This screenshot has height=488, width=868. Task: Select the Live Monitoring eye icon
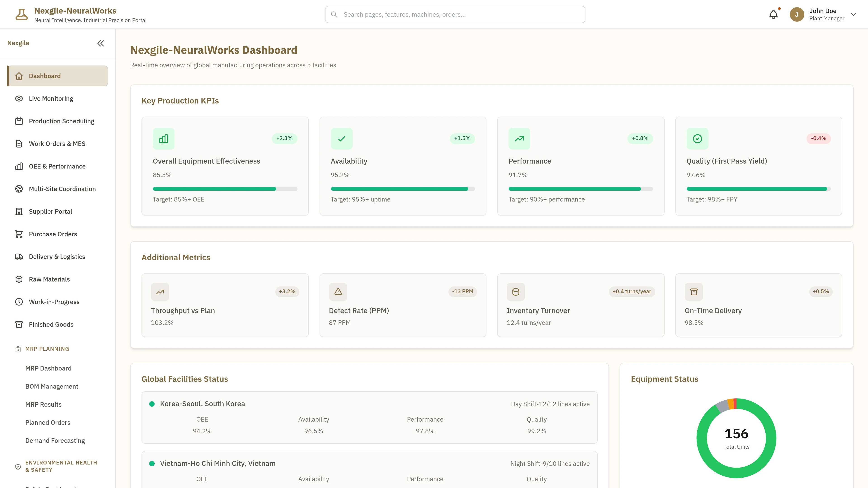coord(19,98)
